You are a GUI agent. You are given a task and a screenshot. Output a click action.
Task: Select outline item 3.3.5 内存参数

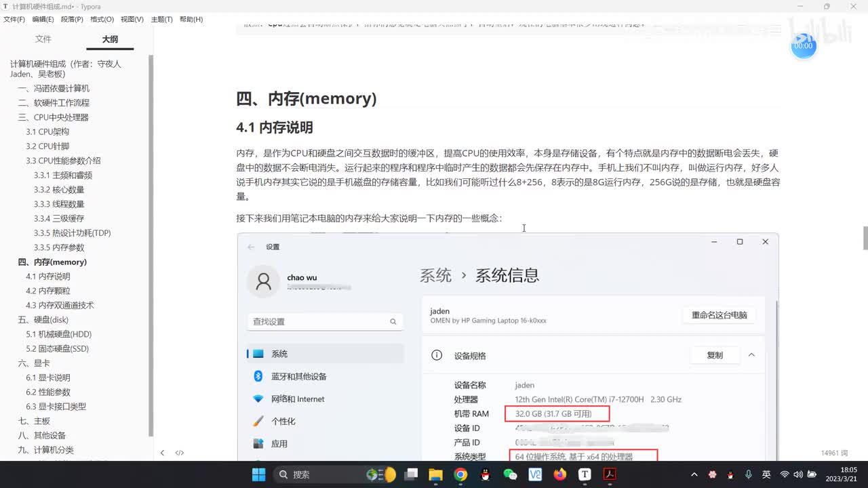[x=59, y=247]
